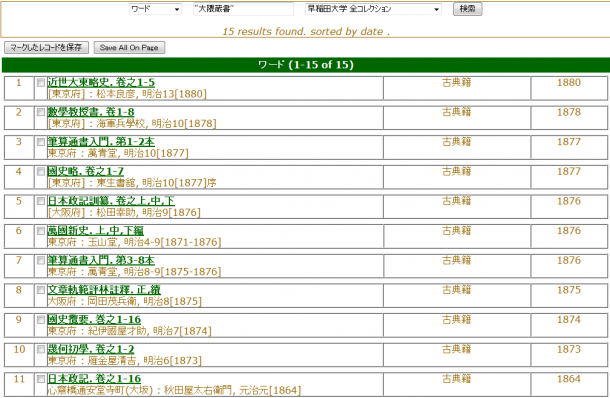The width and height of the screenshot is (610, 398).
Task: Check the box for result 8 文章軌範評林註釋
Action: [41, 290]
